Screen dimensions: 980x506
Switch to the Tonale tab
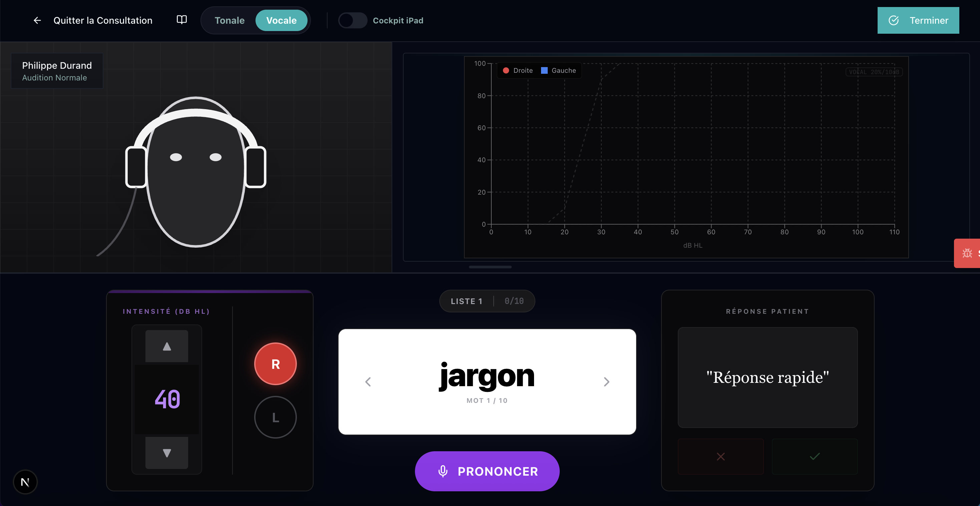[x=229, y=21]
